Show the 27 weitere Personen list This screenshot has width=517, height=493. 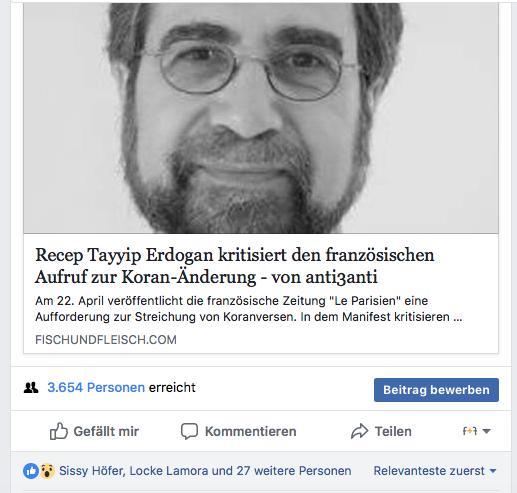(294, 471)
